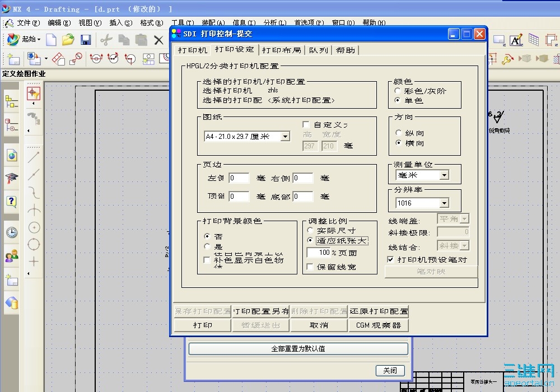Screen dimensions: 560x392
Task: Open the 文件(F) menu
Action: tap(29, 23)
